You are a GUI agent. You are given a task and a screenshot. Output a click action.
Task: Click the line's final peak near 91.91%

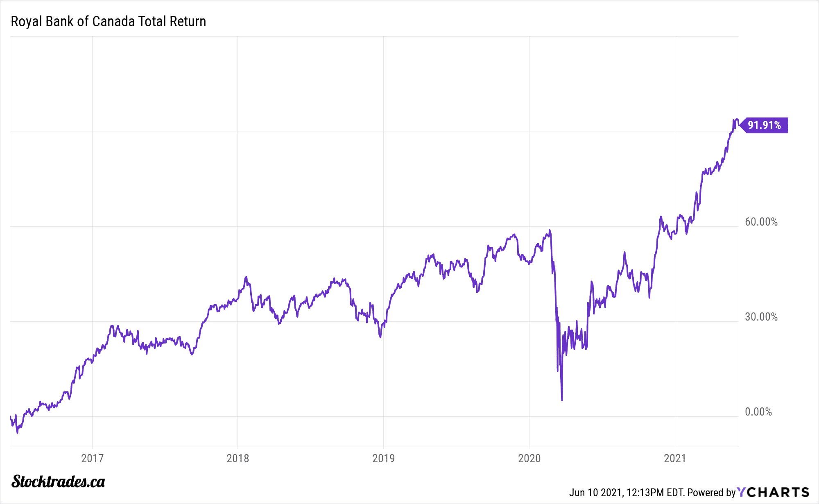pyautogui.click(x=736, y=119)
